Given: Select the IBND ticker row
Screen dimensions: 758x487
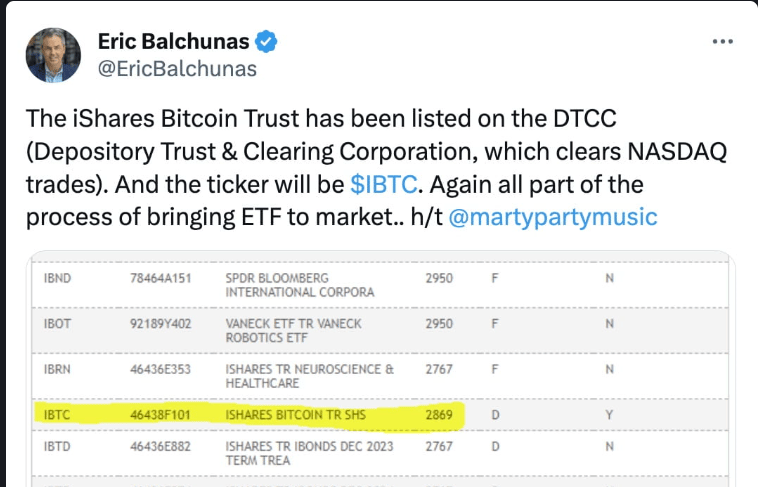Looking at the screenshot, I should coord(58,277).
